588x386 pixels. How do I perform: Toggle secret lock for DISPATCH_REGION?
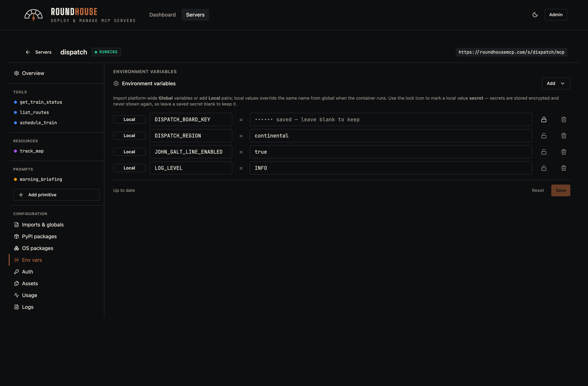(544, 136)
